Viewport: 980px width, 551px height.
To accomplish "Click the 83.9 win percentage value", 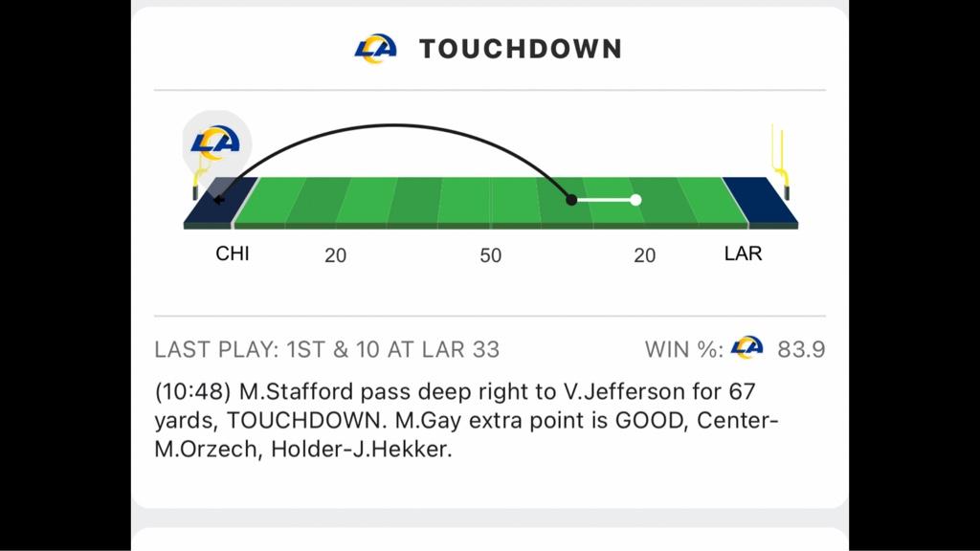I will 801,349.
